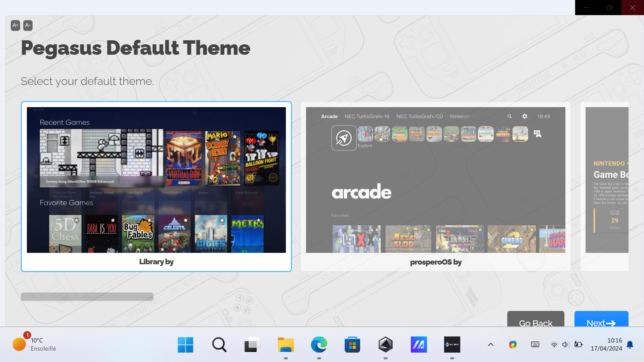
Task: Open Windows Search from taskbar
Action: 219,345
